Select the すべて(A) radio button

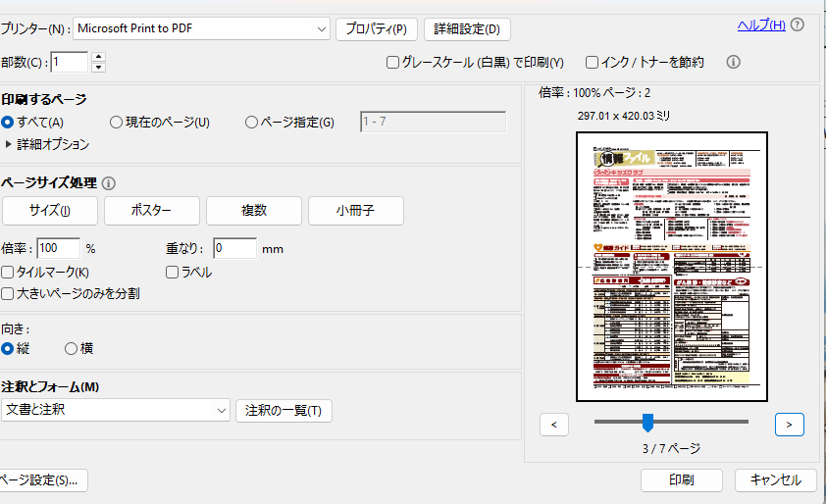click(8, 123)
